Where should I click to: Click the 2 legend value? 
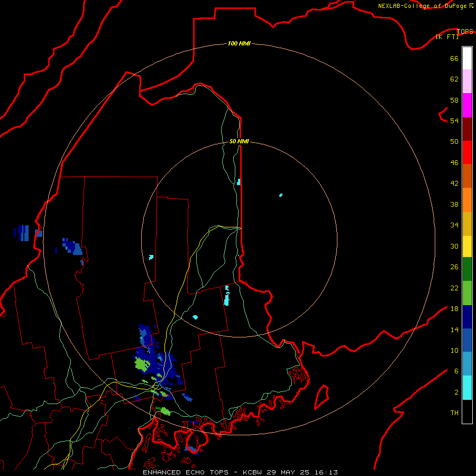(x=456, y=392)
